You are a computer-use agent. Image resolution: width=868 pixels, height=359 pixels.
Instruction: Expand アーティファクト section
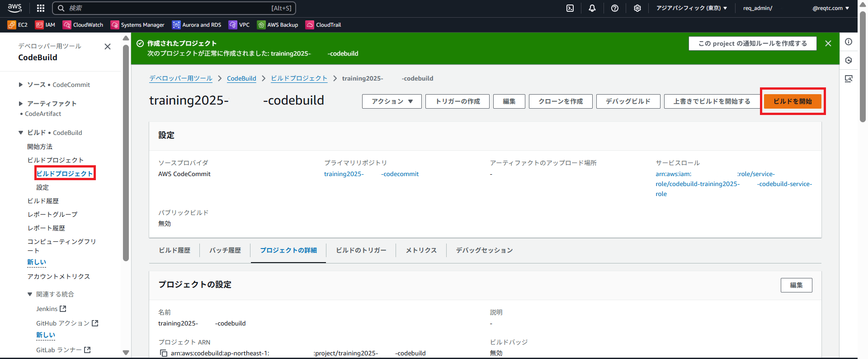(x=20, y=104)
